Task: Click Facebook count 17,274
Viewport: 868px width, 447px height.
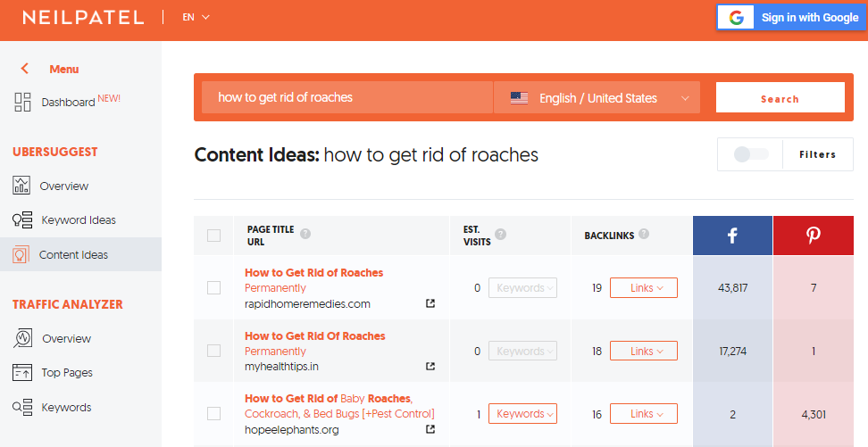Action: coord(732,351)
